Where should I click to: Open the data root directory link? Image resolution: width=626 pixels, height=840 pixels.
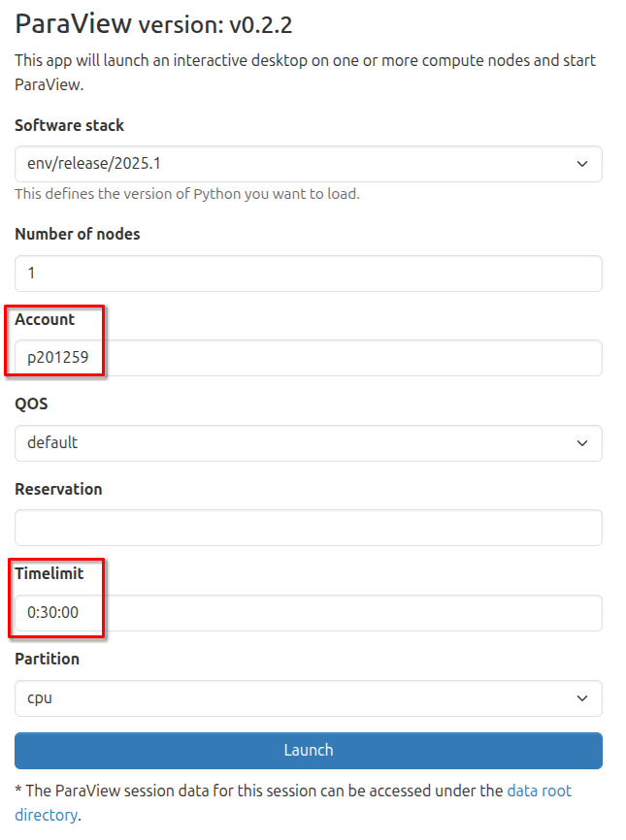tap(539, 791)
